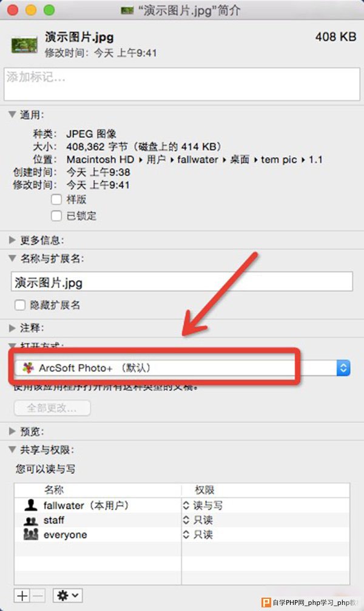Click the ArcSoft Photo+ app icon
This screenshot has width=364, height=611.
(x=28, y=368)
